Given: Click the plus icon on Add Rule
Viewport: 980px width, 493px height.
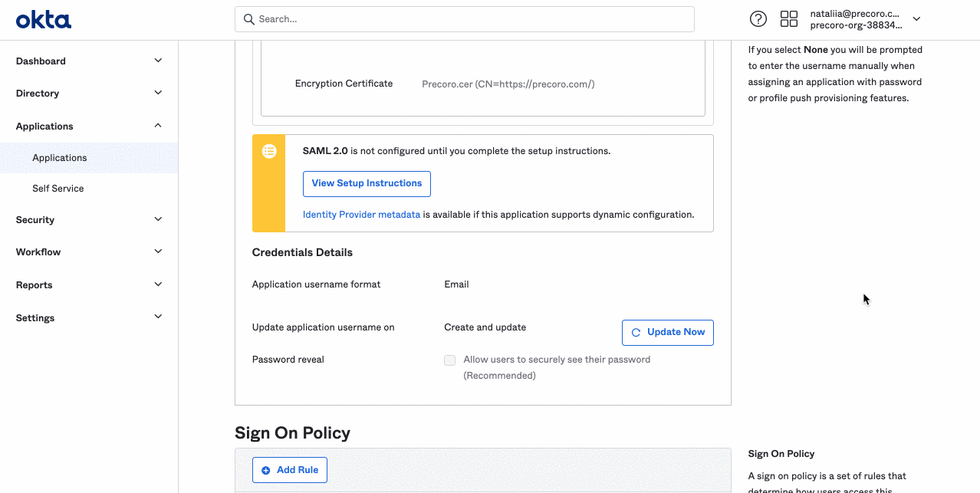Looking at the screenshot, I should coord(266,470).
